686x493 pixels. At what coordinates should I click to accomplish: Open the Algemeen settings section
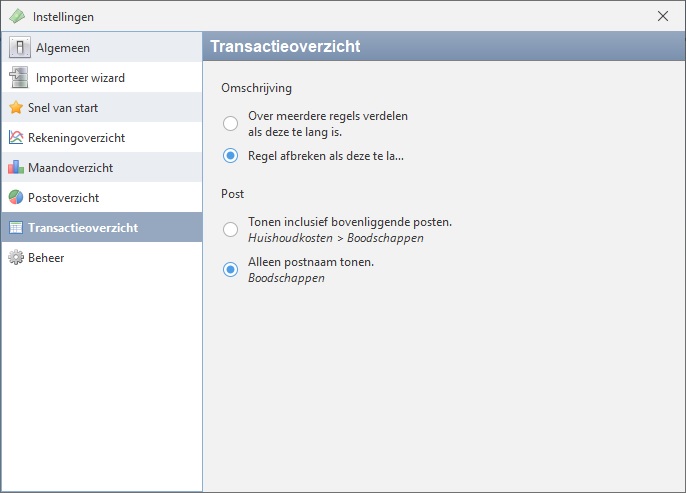click(102, 47)
